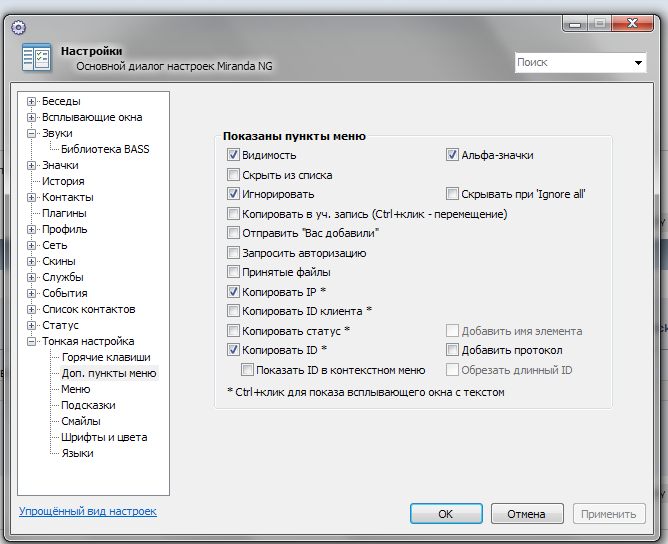This screenshot has width=668, height=544.
Task: Uncheck the Копировать ID checkbox
Action: [233, 350]
